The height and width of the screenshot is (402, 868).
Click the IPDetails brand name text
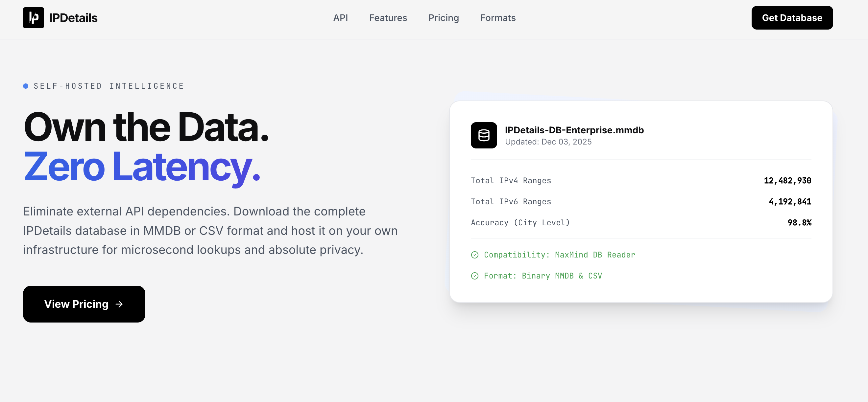click(x=73, y=18)
